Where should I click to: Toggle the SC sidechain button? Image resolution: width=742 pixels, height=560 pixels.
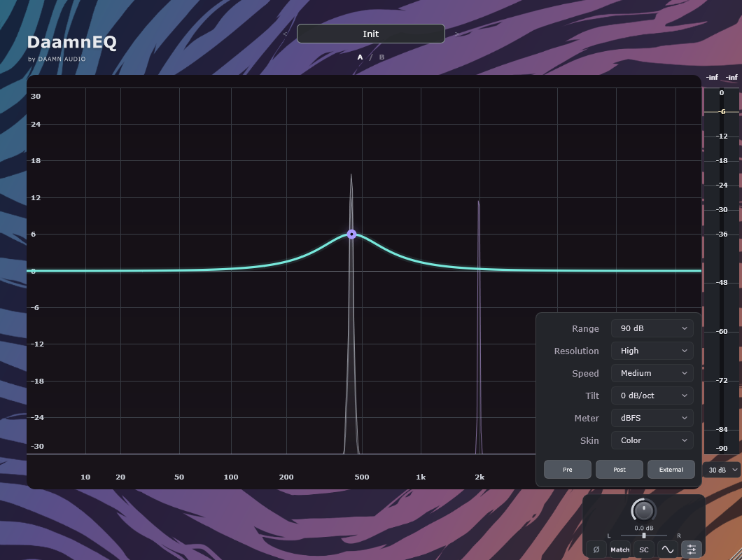pyautogui.click(x=643, y=549)
